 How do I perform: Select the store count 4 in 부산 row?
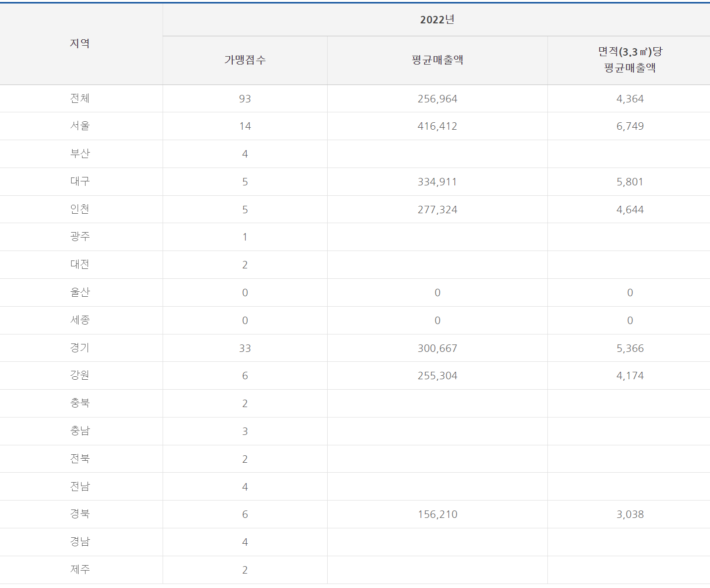(245, 154)
